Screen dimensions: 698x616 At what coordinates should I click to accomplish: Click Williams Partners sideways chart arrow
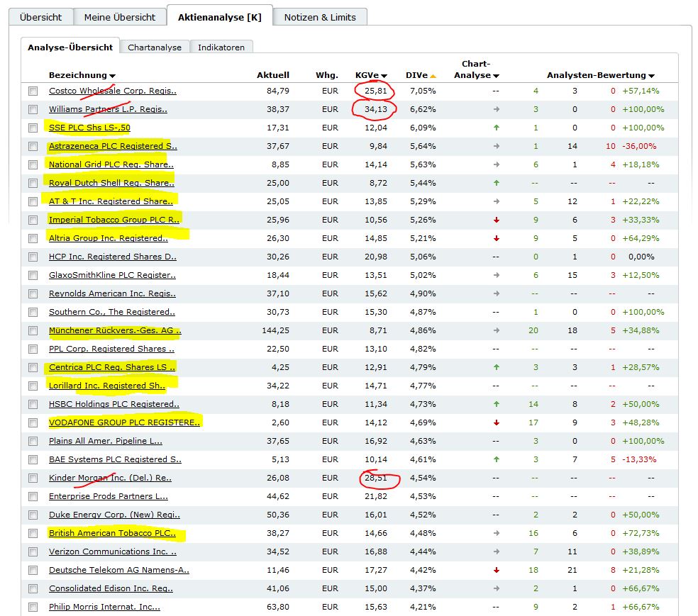(x=497, y=109)
